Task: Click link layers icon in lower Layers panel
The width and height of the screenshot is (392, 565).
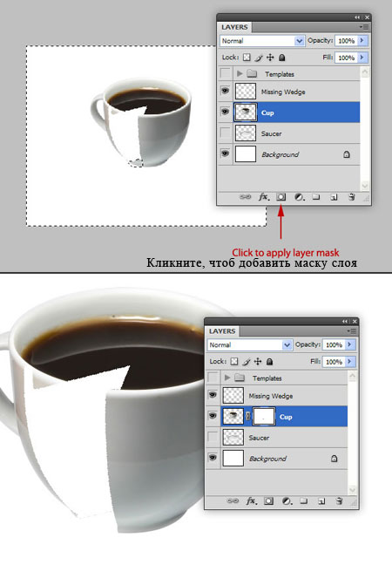Action: tap(233, 500)
